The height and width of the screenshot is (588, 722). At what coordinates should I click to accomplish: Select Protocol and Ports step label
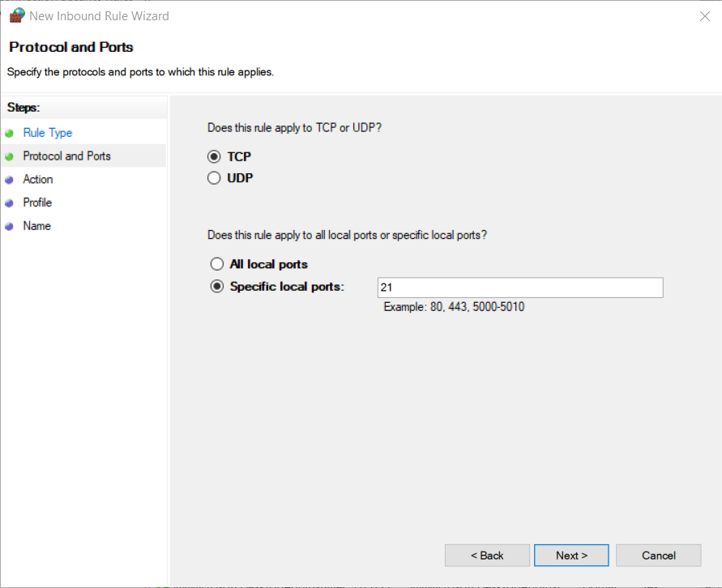pos(66,156)
